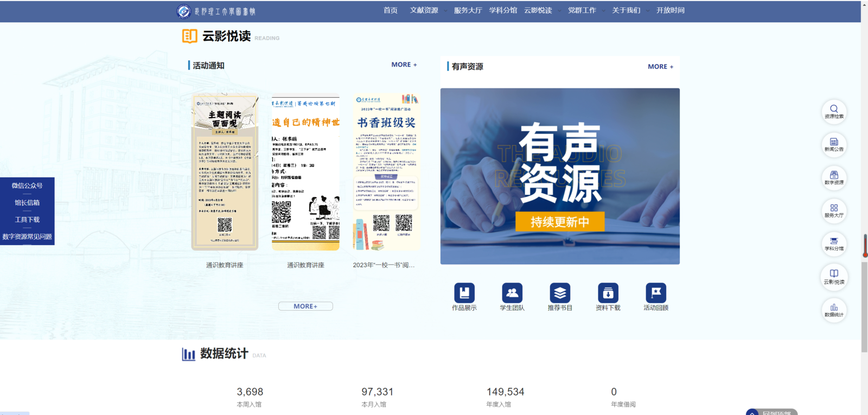Click the 0 年度借阅 figure
The height and width of the screenshot is (415, 868).
[x=614, y=392]
